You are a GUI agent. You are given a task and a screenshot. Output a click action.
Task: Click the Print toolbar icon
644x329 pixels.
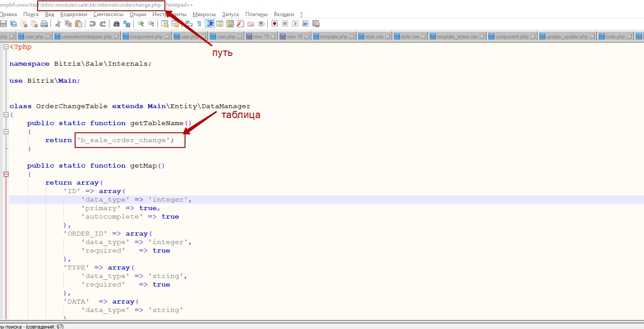click(44, 24)
